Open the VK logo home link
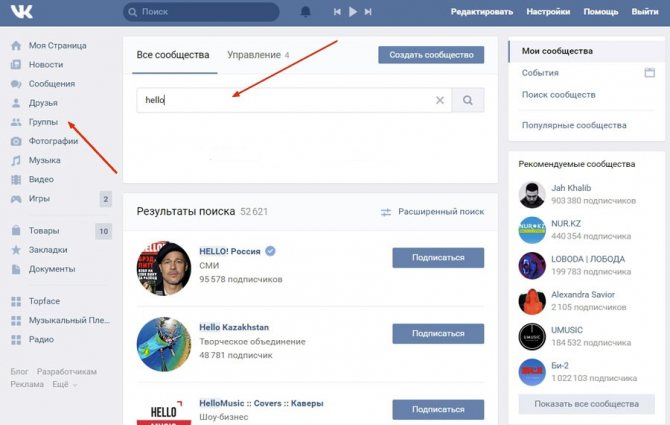Screen dimensions: 670x425 [21, 12]
